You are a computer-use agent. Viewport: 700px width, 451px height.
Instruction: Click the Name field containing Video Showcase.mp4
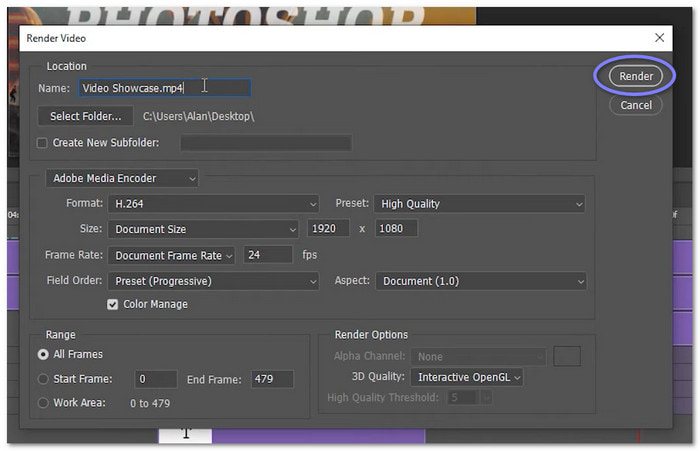[x=164, y=88]
